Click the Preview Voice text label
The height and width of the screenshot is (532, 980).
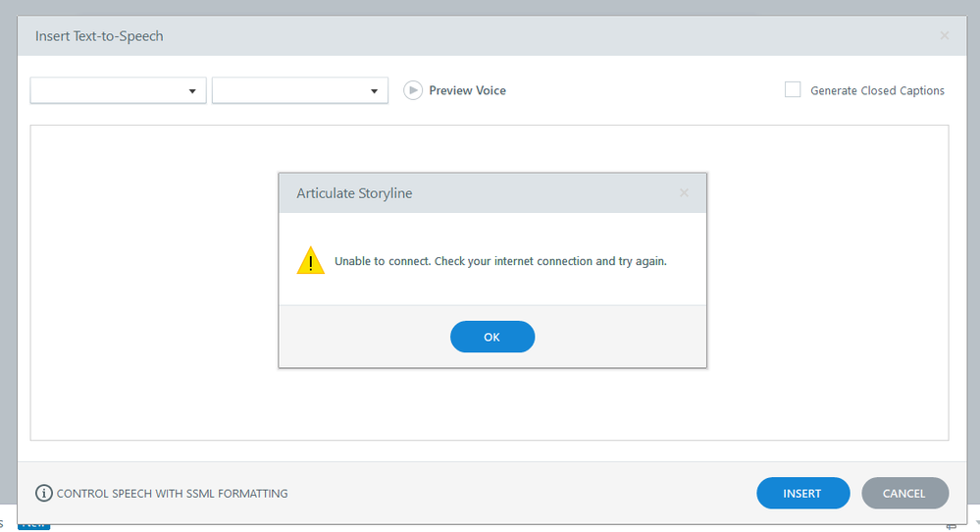pos(467,91)
